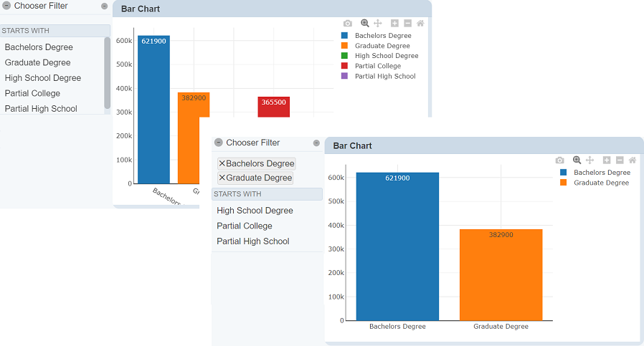This screenshot has width=644, height=346.
Task: Click the orange Graduate Degree swatch in the two-item legend
Action: coord(564,183)
